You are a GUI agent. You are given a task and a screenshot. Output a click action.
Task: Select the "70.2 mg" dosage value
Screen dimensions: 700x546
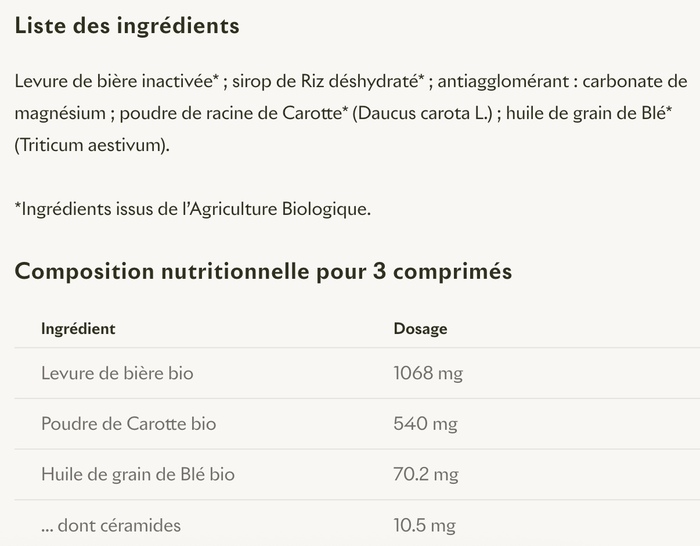coord(426,474)
